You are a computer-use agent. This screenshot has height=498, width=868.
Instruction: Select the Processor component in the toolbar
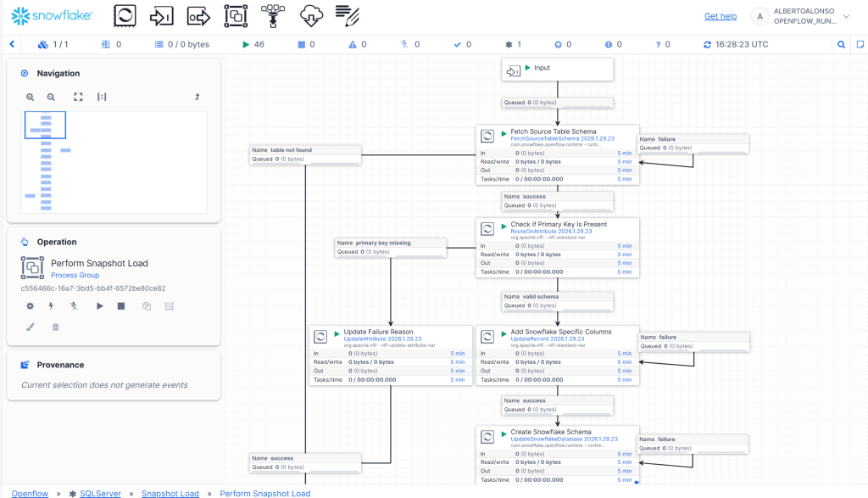pos(125,15)
